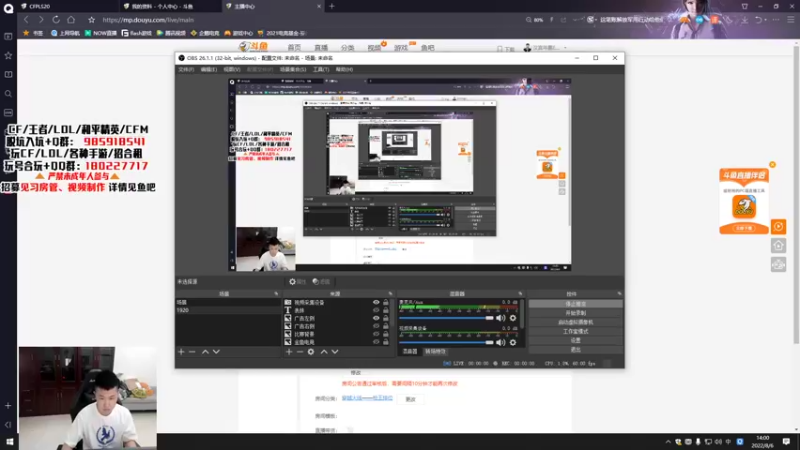
Task: Click the play icon in right floating bar
Action: (x=778, y=227)
